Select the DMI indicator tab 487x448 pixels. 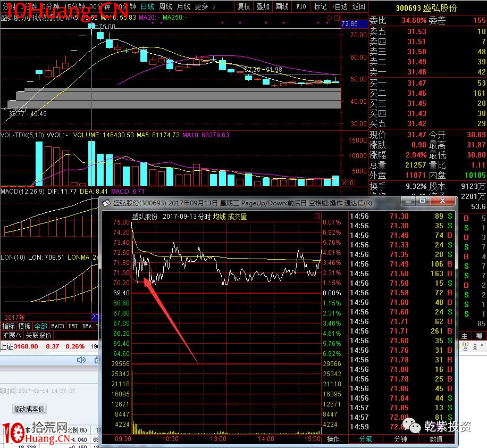73,326
